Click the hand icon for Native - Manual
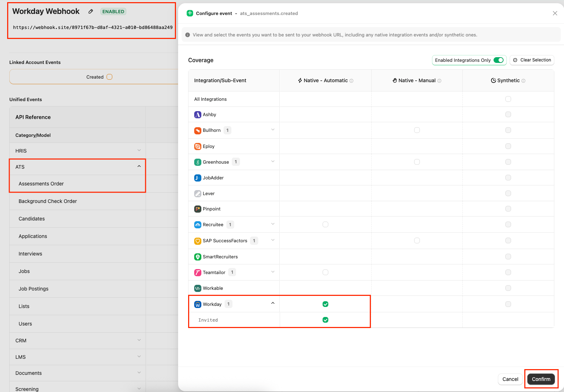564x392 pixels. click(x=395, y=80)
